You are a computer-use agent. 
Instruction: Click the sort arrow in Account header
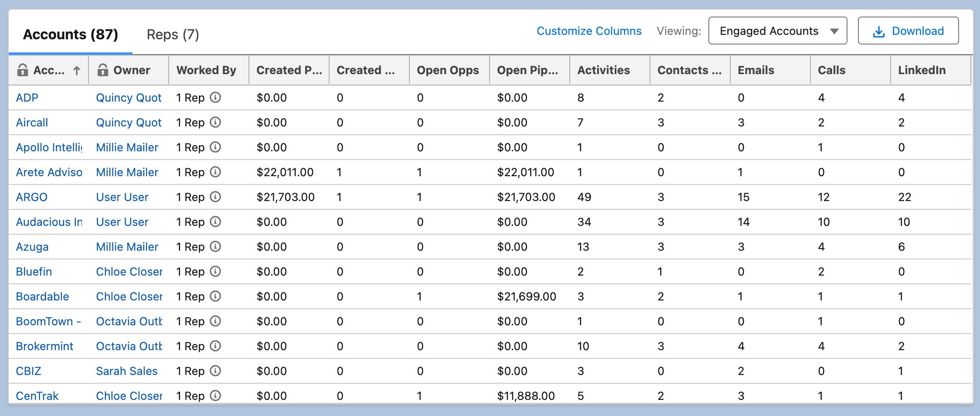pyautogui.click(x=77, y=70)
